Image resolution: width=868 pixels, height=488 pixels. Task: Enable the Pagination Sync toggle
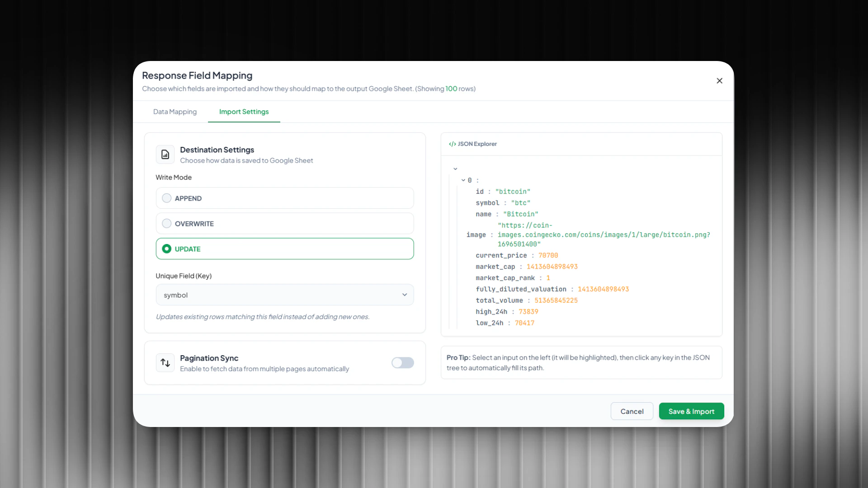(x=403, y=363)
